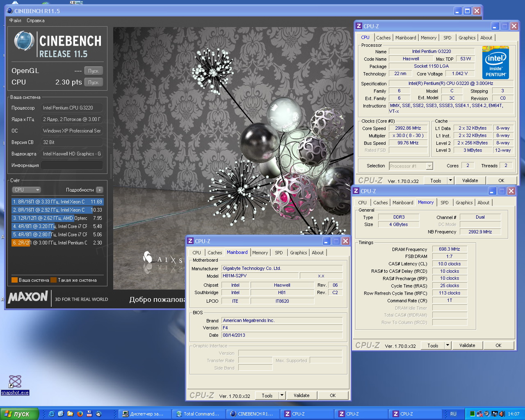Expand Tools dropdown arrow in CPU-Z Mainboard window
The image size is (525, 420).
point(282,395)
